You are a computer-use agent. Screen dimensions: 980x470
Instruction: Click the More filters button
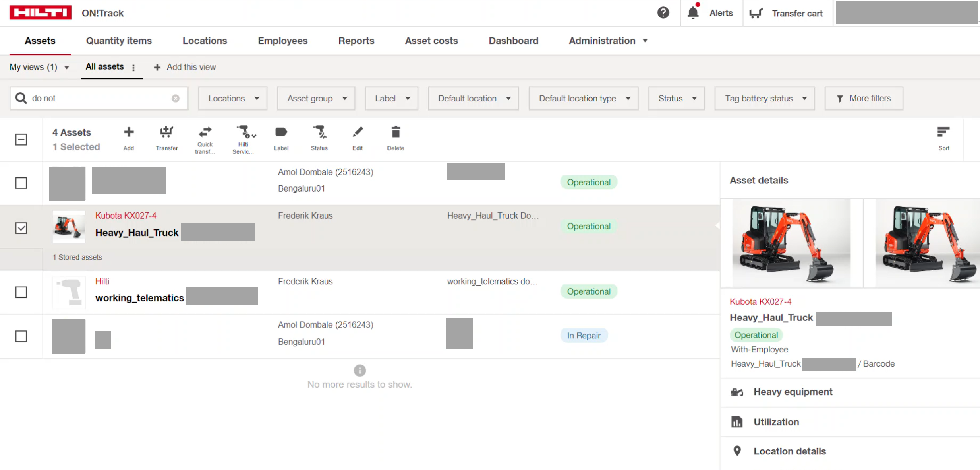point(864,98)
